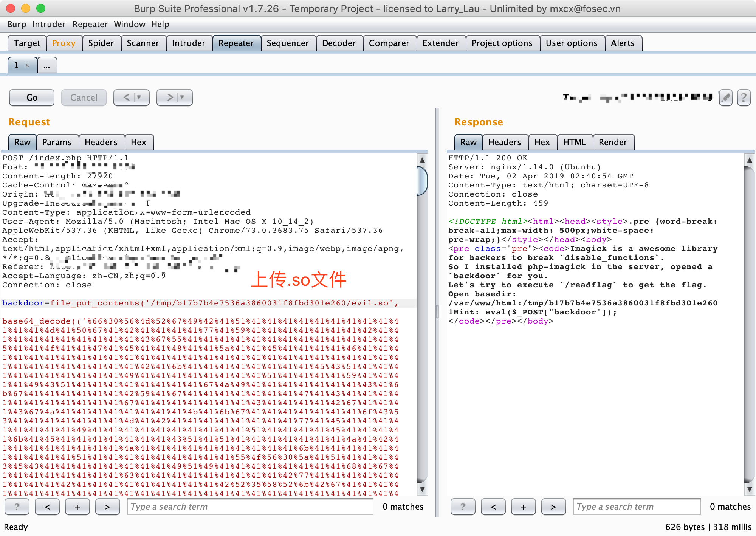Click response search help question icon
This screenshot has width=756, height=536.
pos(463,507)
